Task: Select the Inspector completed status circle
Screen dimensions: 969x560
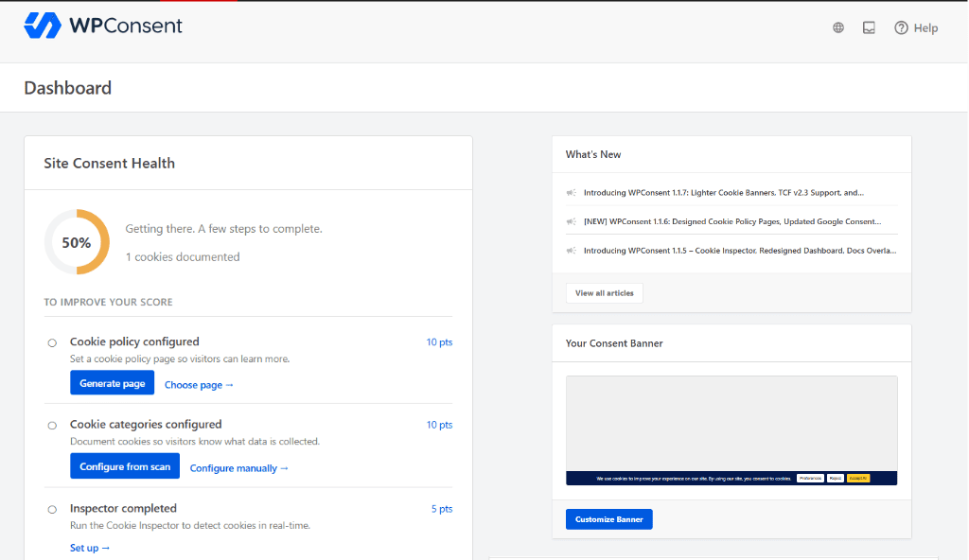Action: pyautogui.click(x=53, y=509)
